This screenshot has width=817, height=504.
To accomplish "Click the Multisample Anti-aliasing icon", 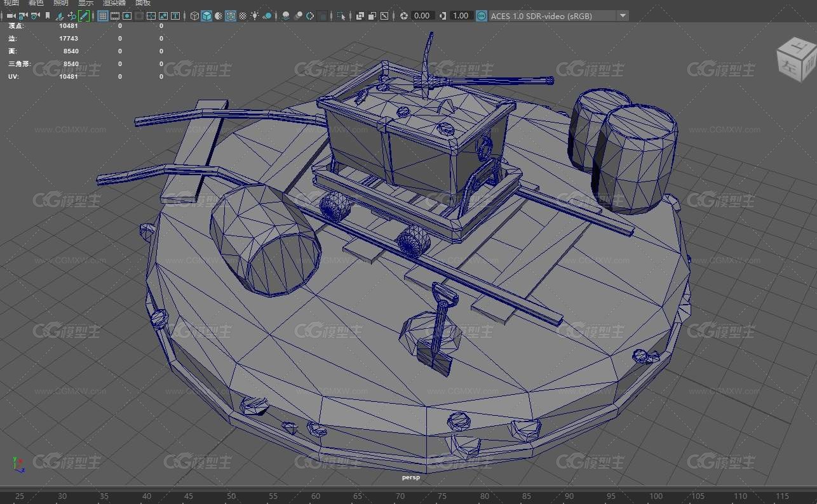I will [310, 16].
